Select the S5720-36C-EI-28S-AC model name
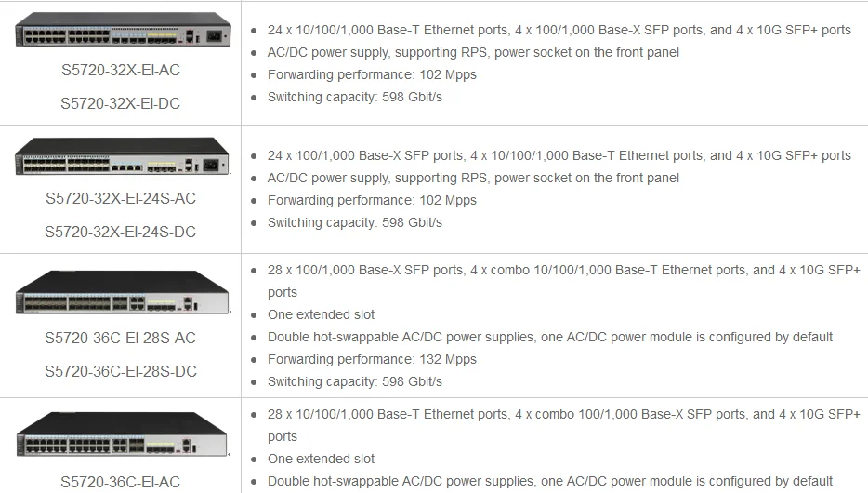 click(x=121, y=338)
